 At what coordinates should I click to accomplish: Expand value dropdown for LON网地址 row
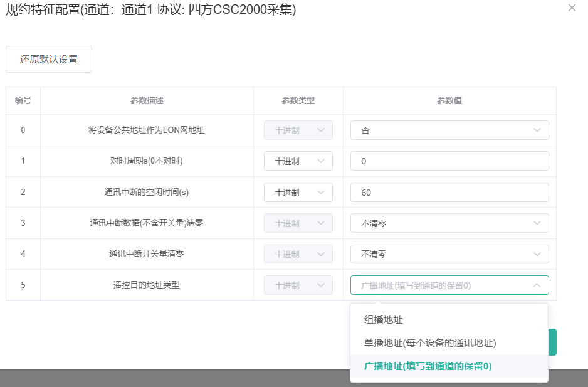tap(449, 130)
